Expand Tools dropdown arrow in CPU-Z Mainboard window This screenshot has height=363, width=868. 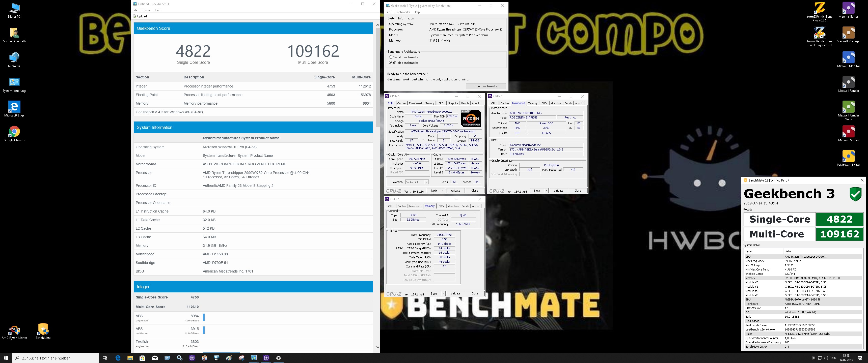coord(546,191)
